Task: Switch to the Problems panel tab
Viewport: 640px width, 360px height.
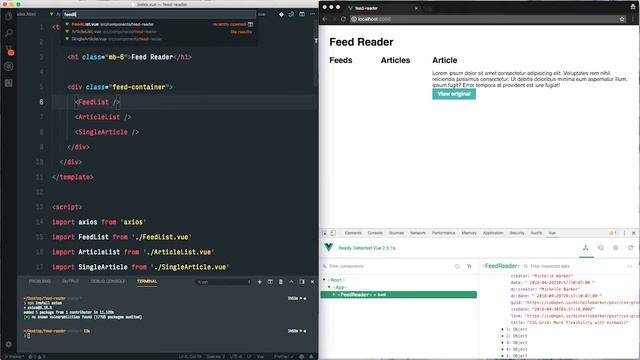Action: tap(40, 282)
